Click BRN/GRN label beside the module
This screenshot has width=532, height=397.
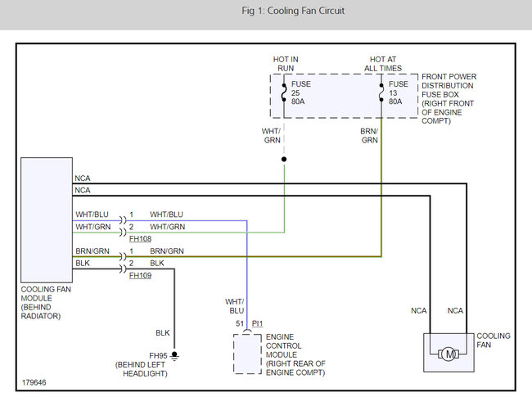(92, 251)
